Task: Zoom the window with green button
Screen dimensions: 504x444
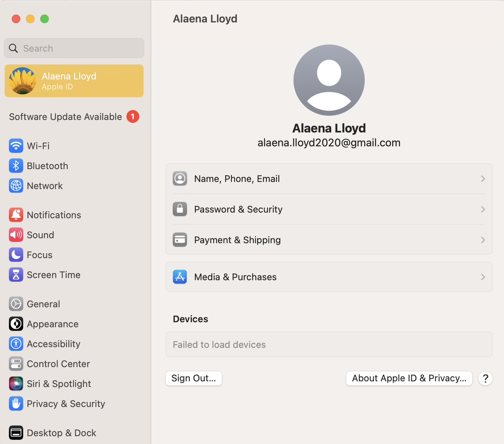Action: [45, 19]
